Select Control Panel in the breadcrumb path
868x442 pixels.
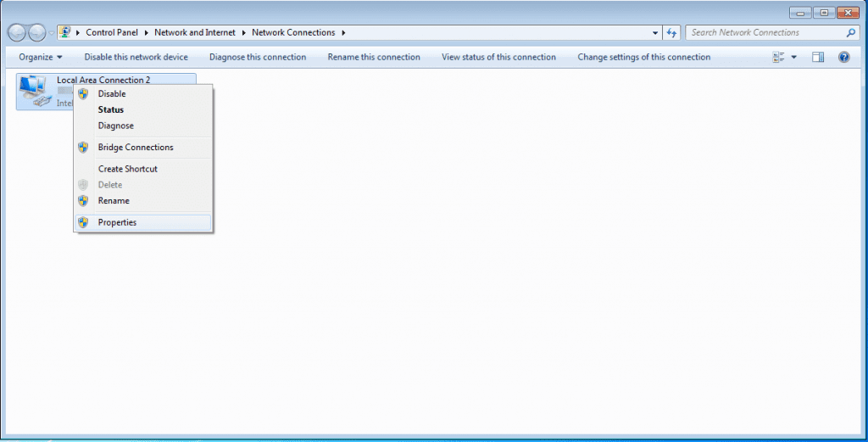(x=112, y=33)
